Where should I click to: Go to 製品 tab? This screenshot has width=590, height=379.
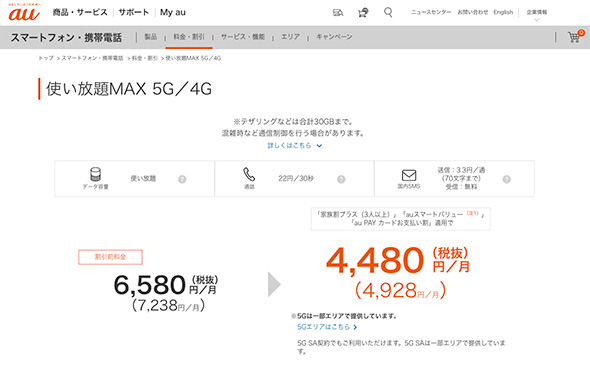[x=151, y=37]
